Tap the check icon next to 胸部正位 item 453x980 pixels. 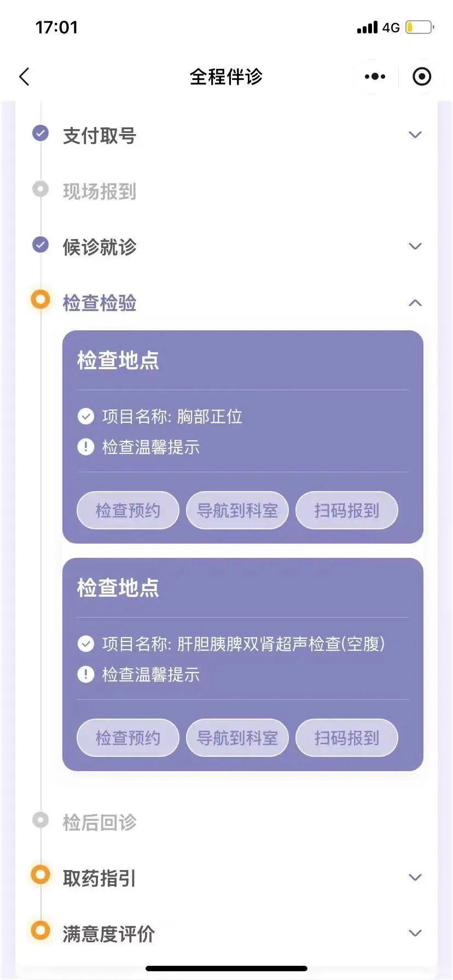click(86, 417)
